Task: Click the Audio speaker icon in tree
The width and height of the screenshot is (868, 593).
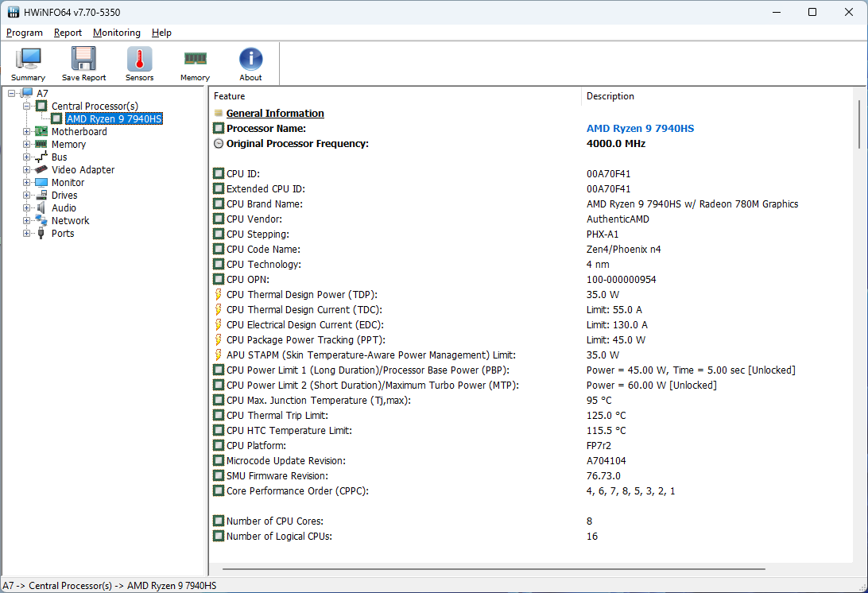Action: click(41, 207)
